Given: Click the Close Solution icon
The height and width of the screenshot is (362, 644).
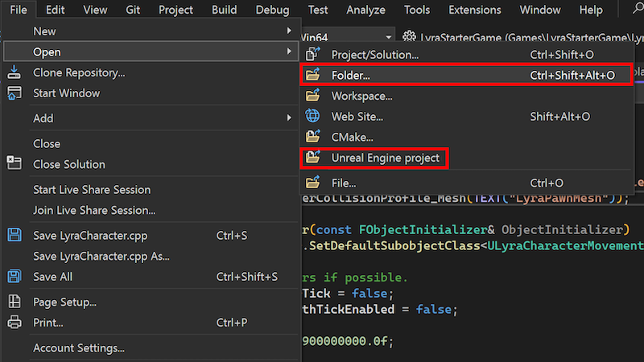Looking at the screenshot, I should [x=14, y=163].
